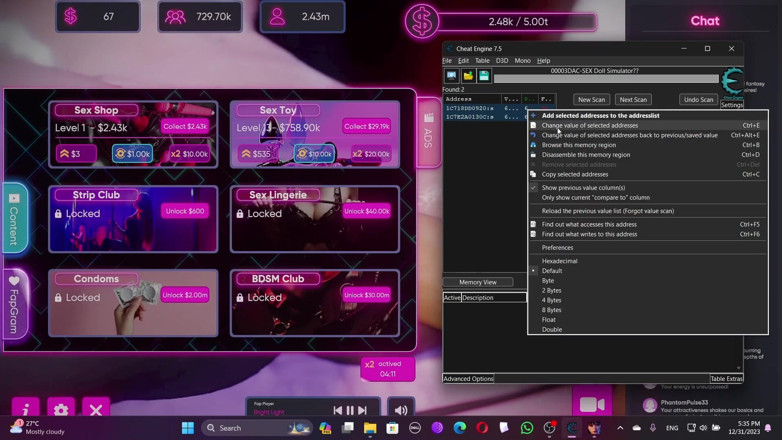Click the Cheat Engine scan progress bar
The image size is (782, 440).
tap(606, 79)
